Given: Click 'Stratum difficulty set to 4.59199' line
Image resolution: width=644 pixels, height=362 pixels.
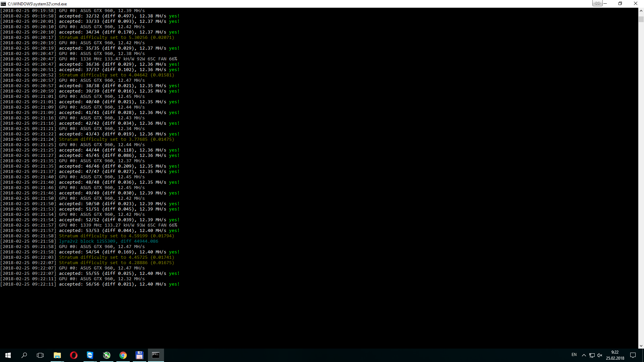Looking at the screenshot, I should [x=87, y=236].
